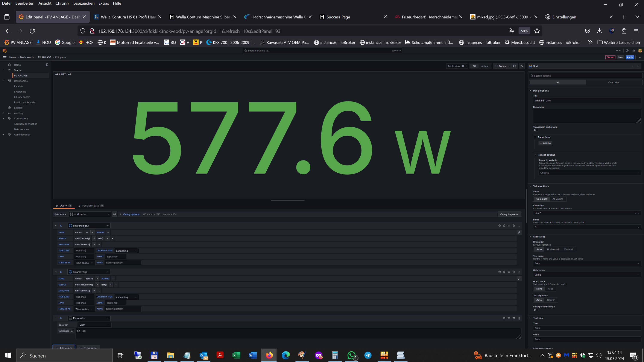
Task: Open the Explore compass icon in sidebar
Action: tap(9, 108)
